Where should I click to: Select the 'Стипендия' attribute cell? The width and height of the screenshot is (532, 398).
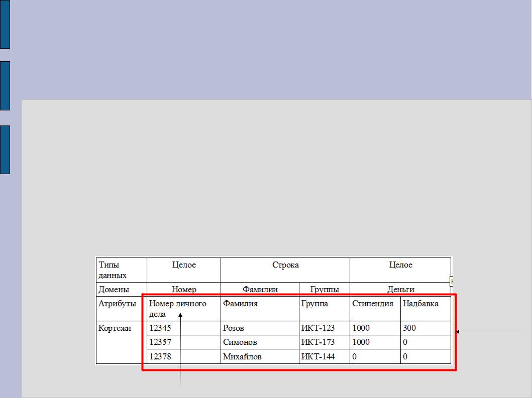375,309
